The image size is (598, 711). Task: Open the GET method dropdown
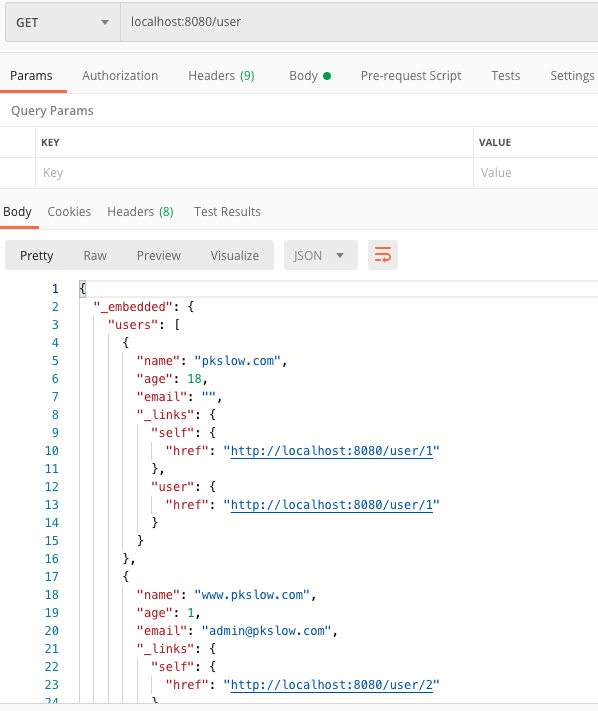(63, 22)
